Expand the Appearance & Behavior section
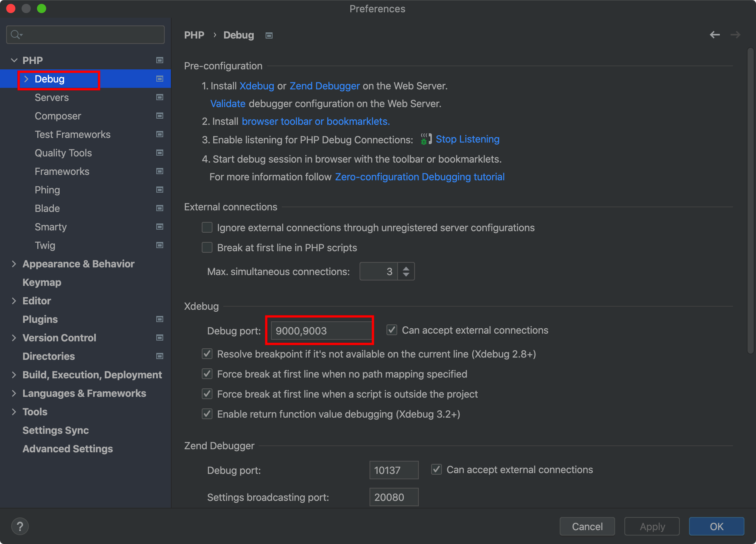 click(14, 264)
